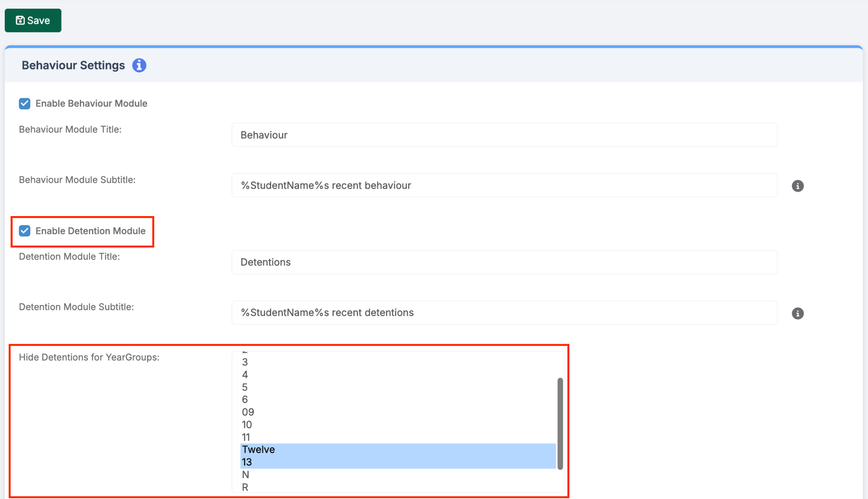
Task: Click the Behaviour Module Title field
Action: (x=504, y=135)
